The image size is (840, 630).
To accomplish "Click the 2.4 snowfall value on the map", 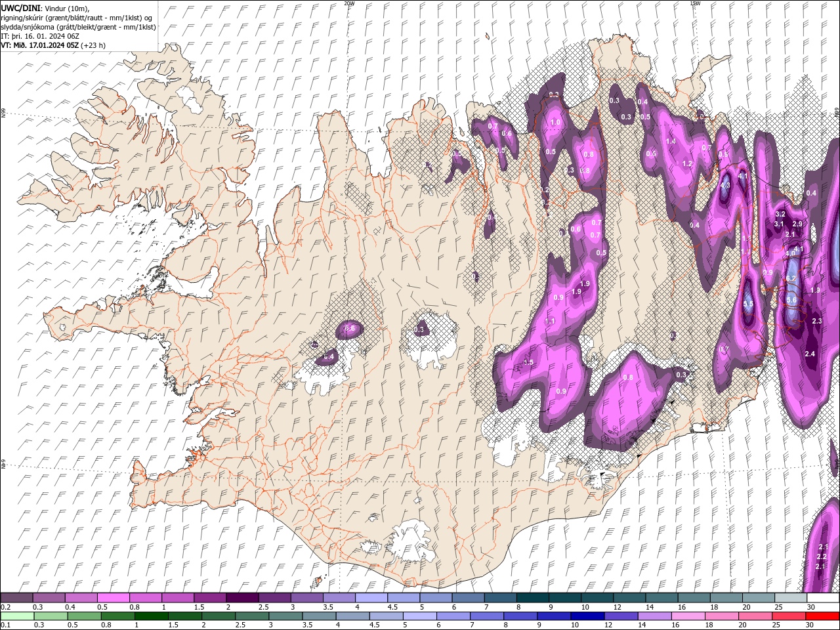I will click(810, 354).
